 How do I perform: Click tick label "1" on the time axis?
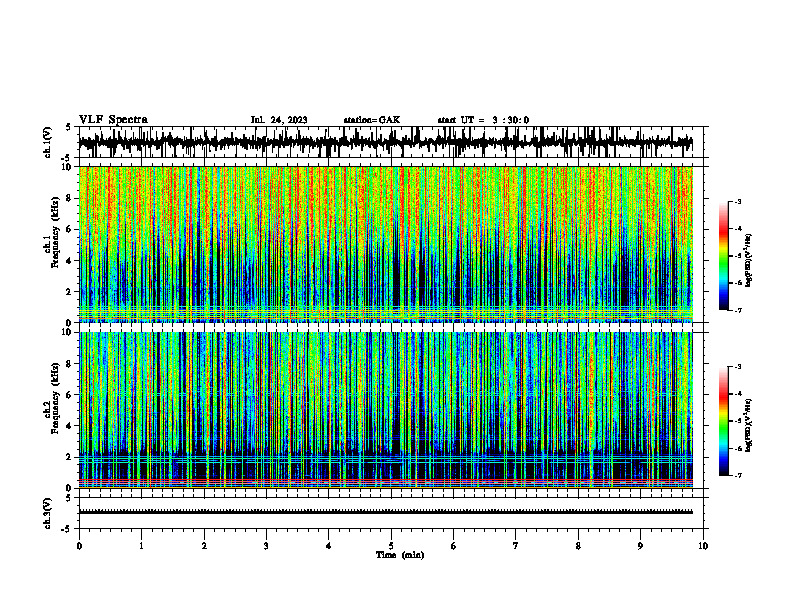(x=141, y=546)
